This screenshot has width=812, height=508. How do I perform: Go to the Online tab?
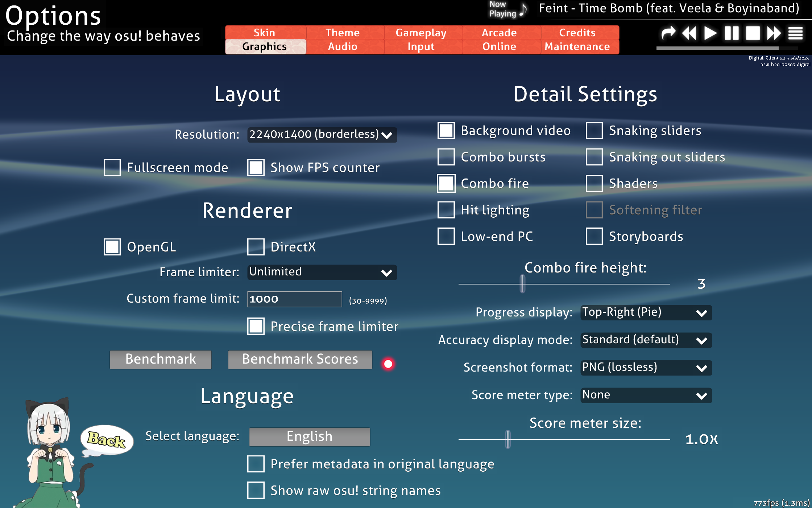499,47
